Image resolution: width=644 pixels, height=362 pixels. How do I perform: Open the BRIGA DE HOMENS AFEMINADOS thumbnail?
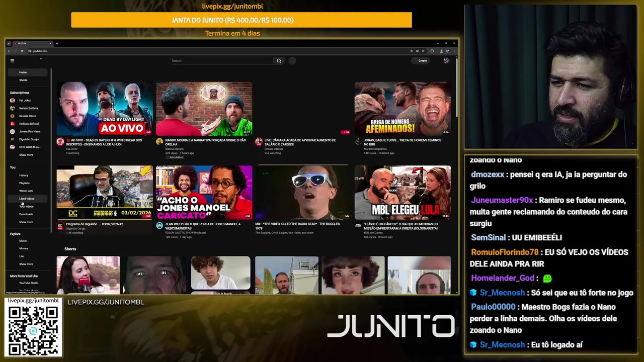(x=403, y=109)
